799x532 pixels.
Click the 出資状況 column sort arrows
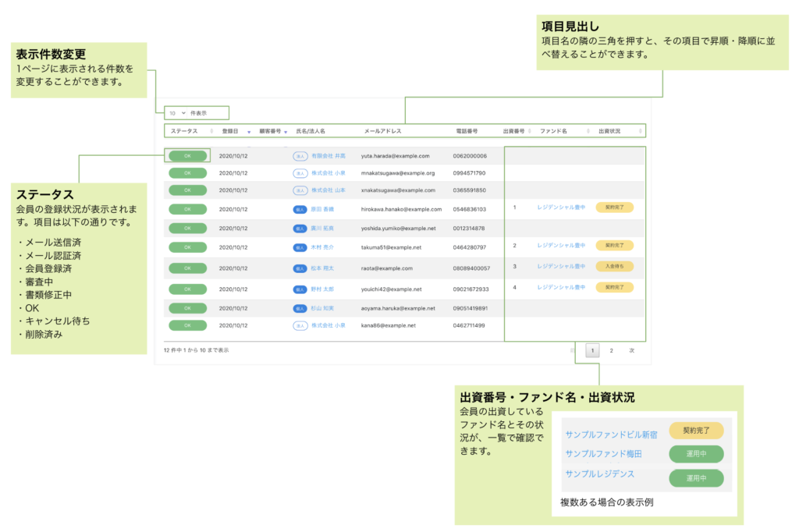pyautogui.click(x=641, y=131)
